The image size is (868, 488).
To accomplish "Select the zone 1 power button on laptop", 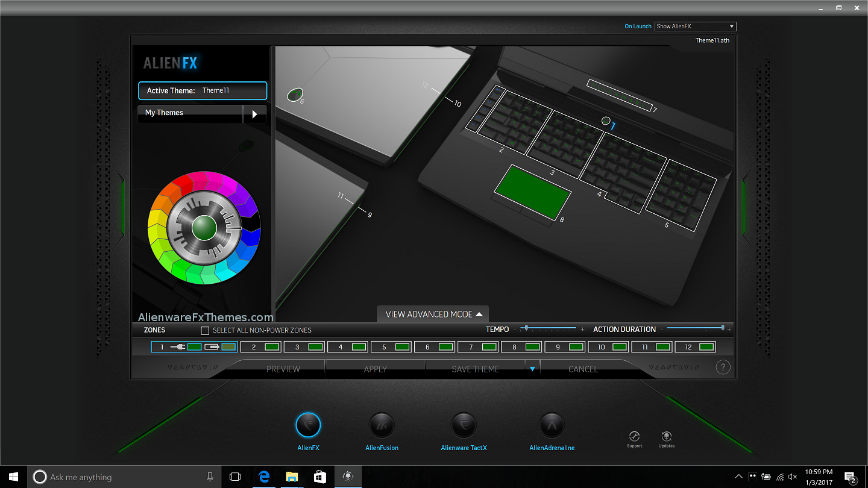I will coord(606,121).
